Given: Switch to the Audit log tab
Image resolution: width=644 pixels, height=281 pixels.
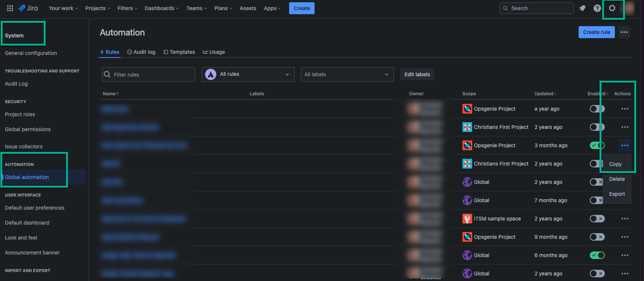Looking at the screenshot, I should point(141,52).
